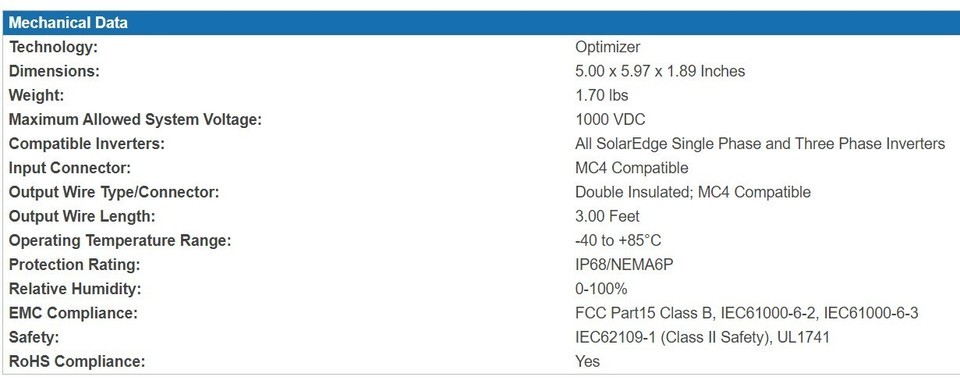Click the 1000 VDC value

610,120
